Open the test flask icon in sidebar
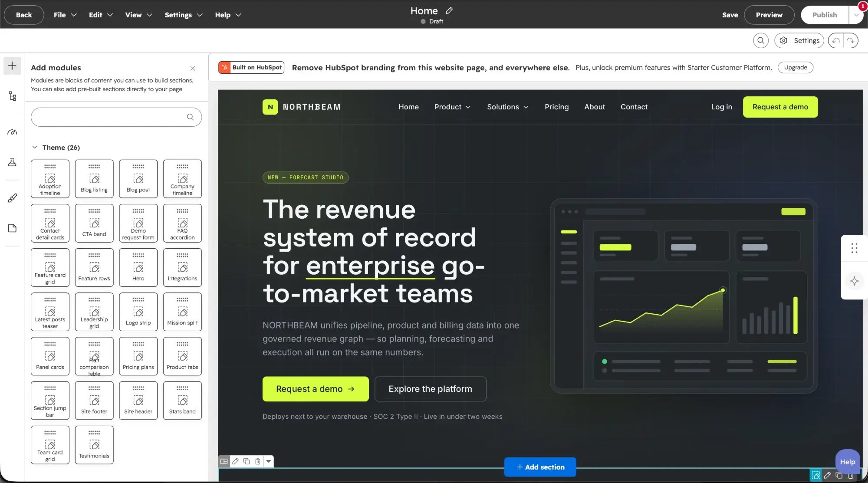The width and height of the screenshot is (868, 483). (12, 162)
